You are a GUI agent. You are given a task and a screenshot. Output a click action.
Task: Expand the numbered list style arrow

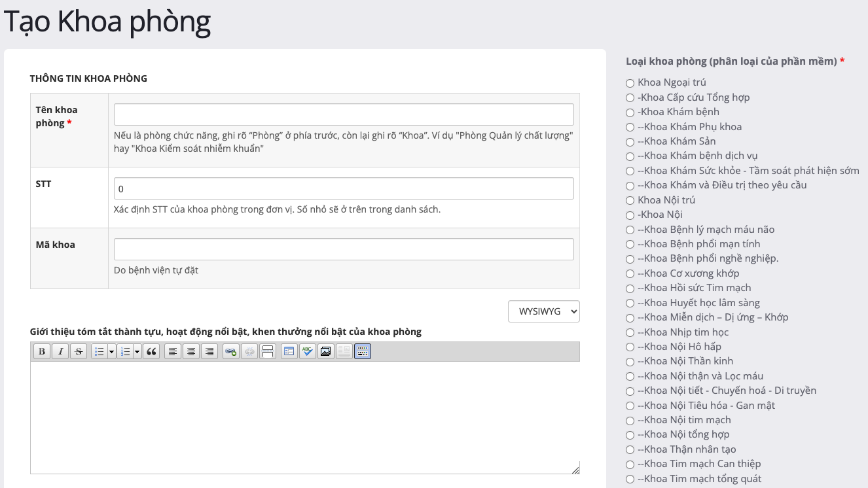tap(137, 352)
